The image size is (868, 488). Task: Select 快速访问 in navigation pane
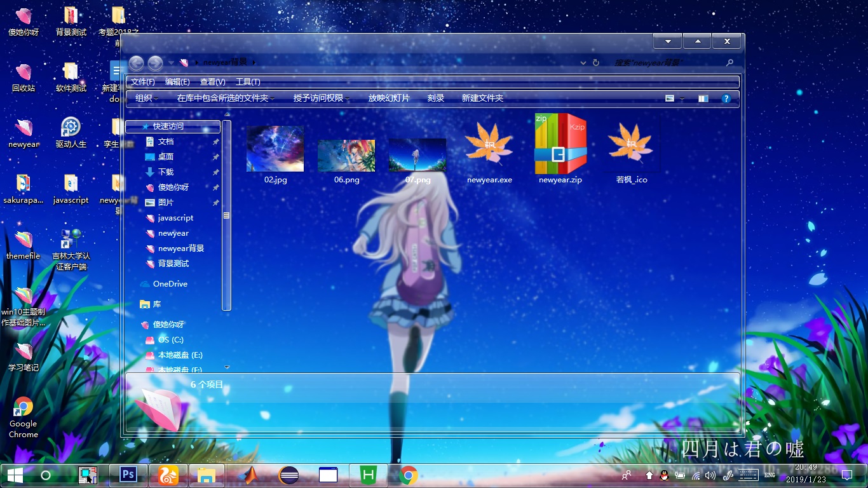point(173,126)
